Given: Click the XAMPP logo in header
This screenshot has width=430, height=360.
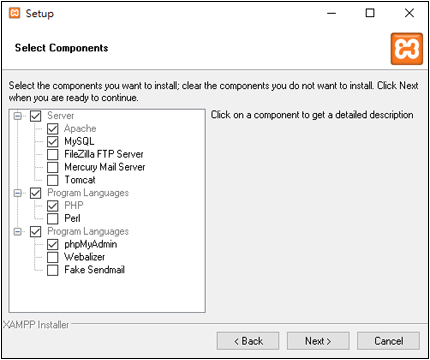Looking at the screenshot, I should [407, 49].
